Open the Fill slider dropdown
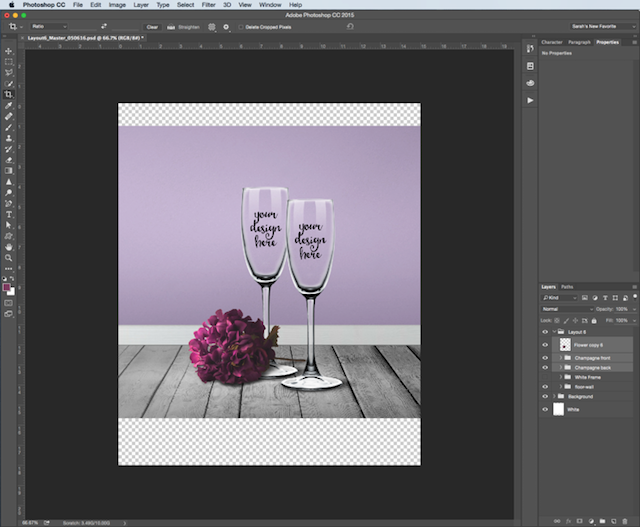The image size is (640, 527). (x=634, y=320)
